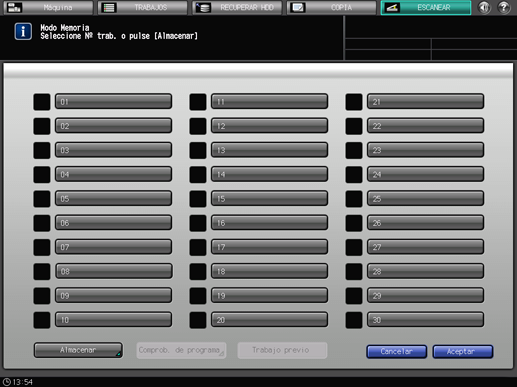
Task: Select memory job number 06
Action: pyautogui.click(x=113, y=223)
